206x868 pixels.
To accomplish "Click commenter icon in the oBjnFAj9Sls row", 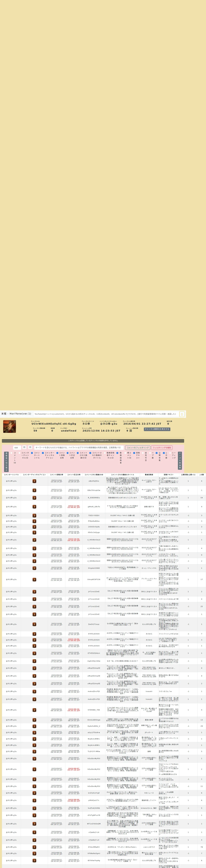I will click(x=34, y=481).
